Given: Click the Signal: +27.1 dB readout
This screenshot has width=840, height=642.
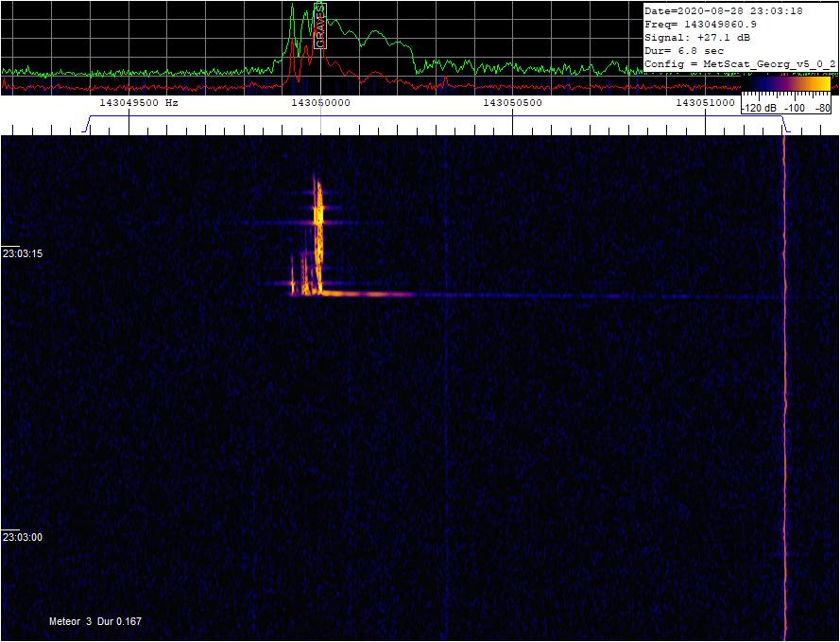Looking at the screenshot, I should pos(697,38).
